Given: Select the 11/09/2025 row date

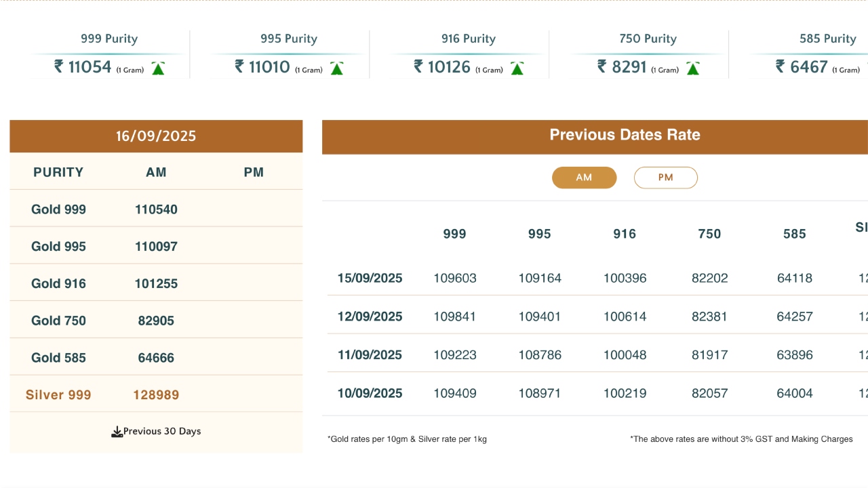Looking at the screenshot, I should [x=370, y=355].
